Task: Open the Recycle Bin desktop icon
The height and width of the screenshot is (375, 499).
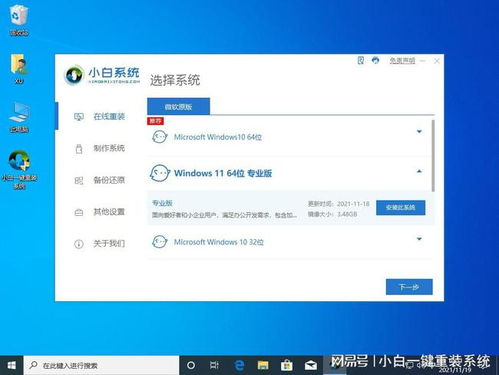Action: pyautogui.click(x=19, y=20)
